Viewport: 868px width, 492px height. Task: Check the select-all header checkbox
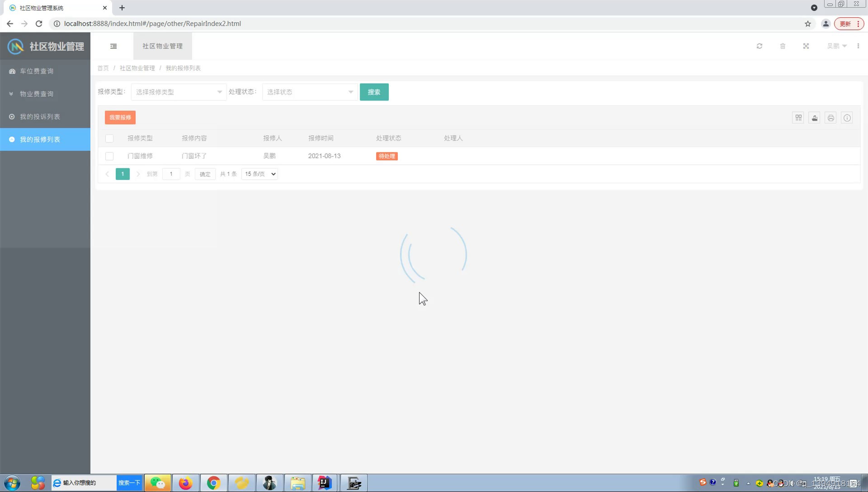pyautogui.click(x=109, y=138)
